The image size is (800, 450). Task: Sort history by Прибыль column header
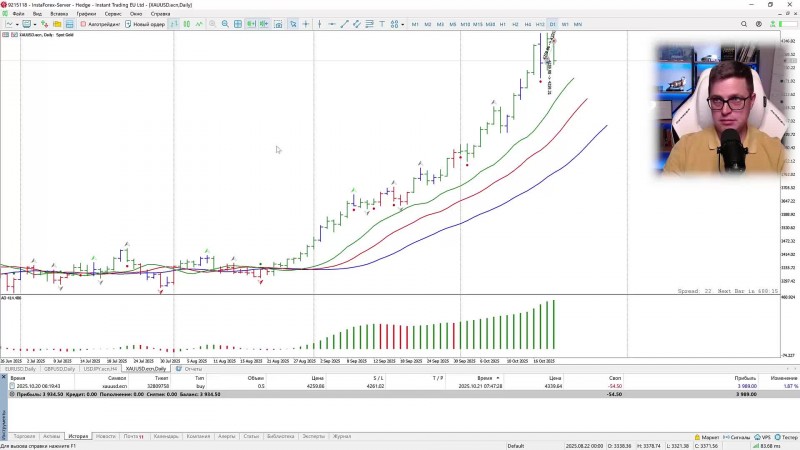745,378
